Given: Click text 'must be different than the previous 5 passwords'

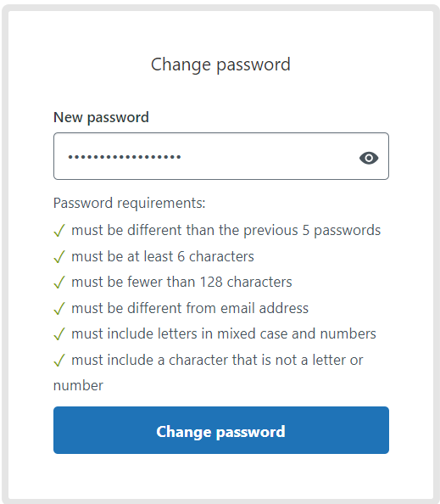Looking at the screenshot, I should tap(226, 231).
